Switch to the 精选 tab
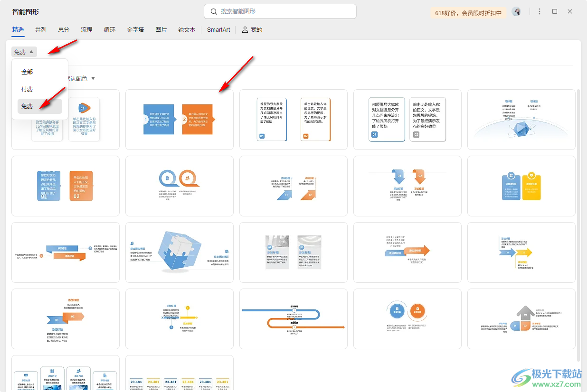587x392 pixels. coord(18,29)
